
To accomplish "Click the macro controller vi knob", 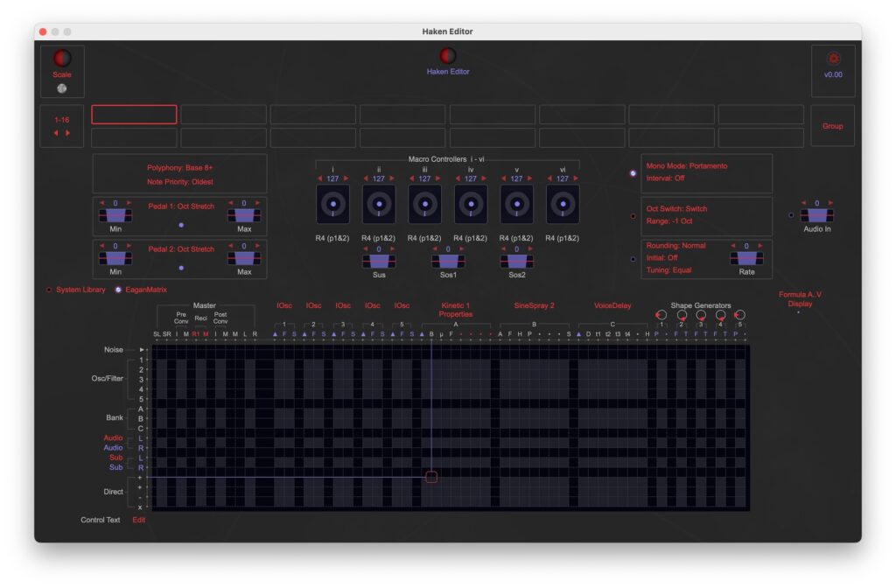I will click(x=563, y=204).
